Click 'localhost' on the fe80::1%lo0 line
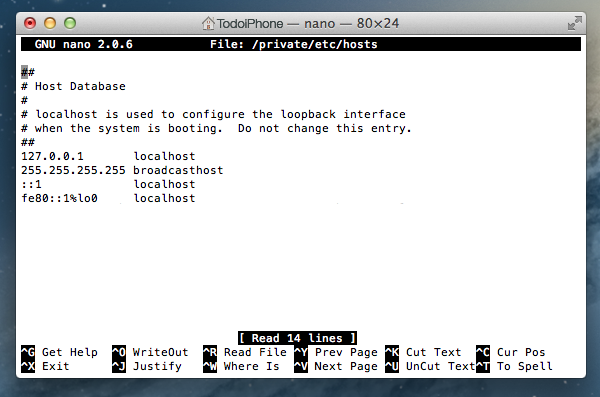This screenshot has width=600, height=397. pyautogui.click(x=164, y=198)
